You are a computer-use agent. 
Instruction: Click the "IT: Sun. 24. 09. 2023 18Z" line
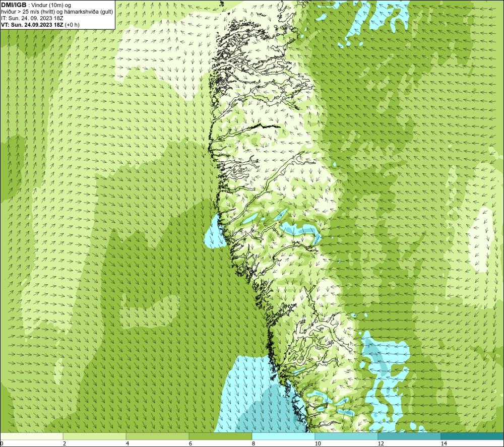32,18
